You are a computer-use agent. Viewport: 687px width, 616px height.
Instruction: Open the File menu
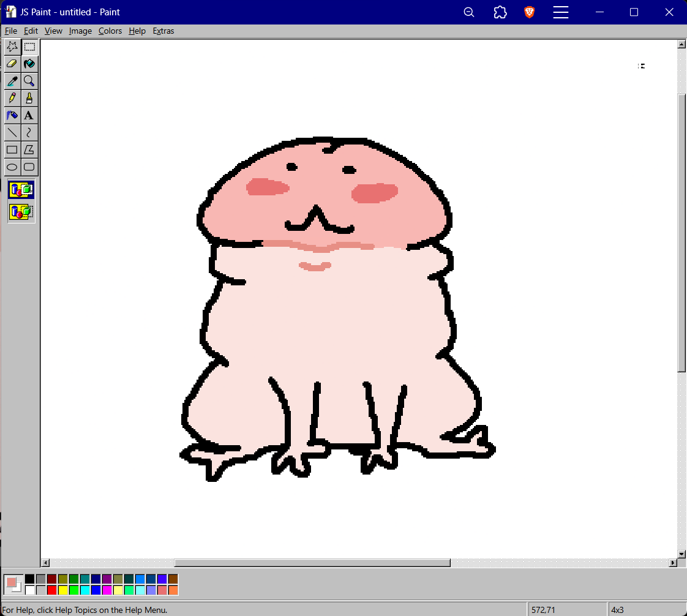tap(10, 31)
